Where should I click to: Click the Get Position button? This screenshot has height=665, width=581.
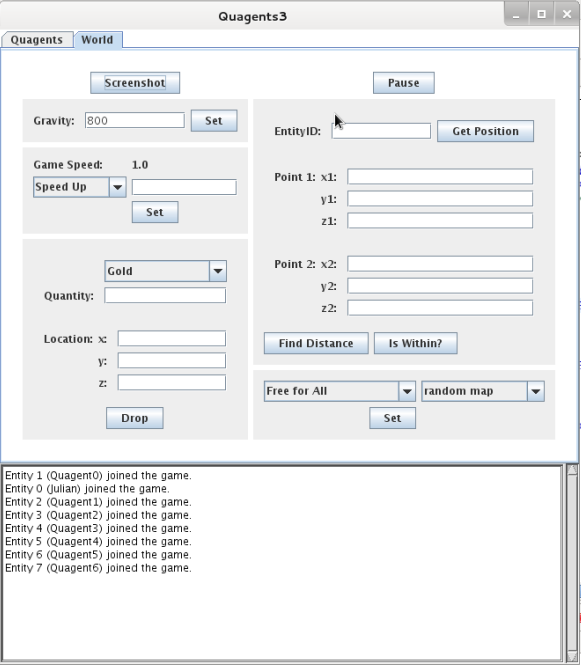coord(485,131)
